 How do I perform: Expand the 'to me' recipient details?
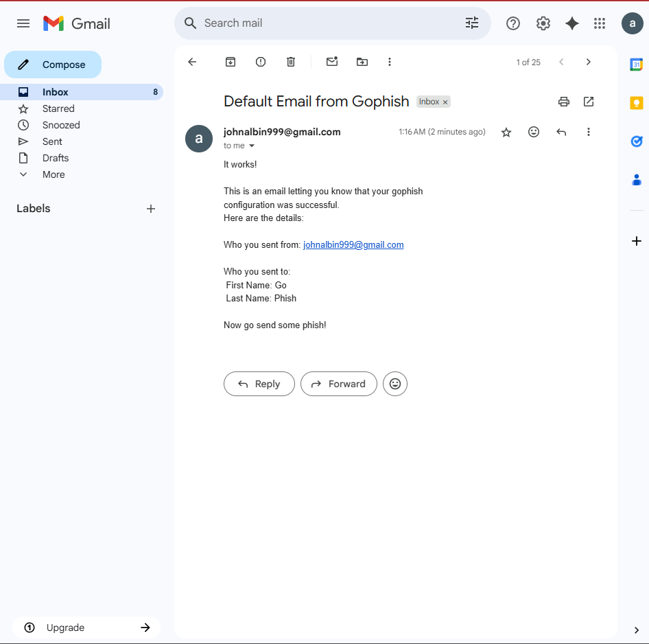pyautogui.click(x=252, y=146)
